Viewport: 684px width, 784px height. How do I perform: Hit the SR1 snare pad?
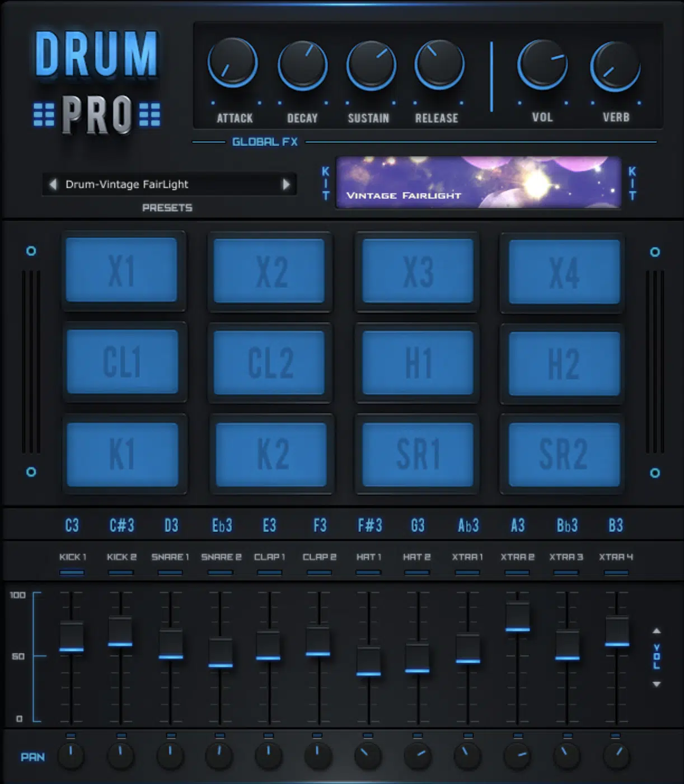click(x=418, y=454)
